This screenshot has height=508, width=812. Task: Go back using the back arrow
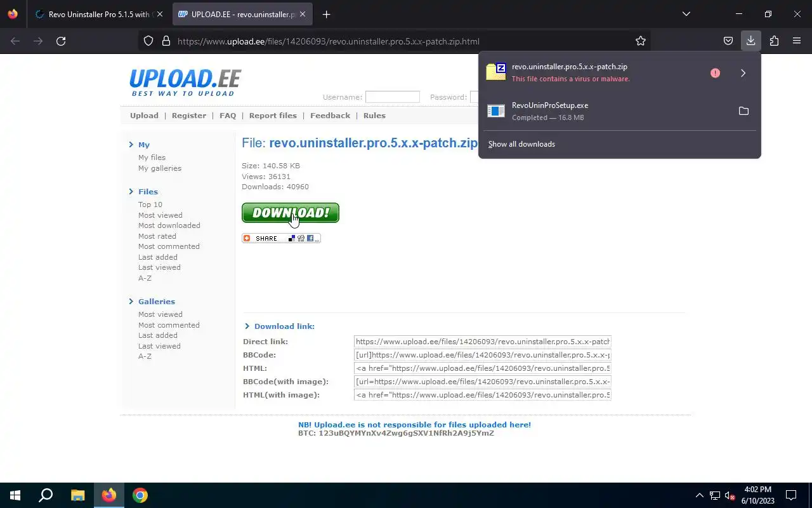[15, 41]
